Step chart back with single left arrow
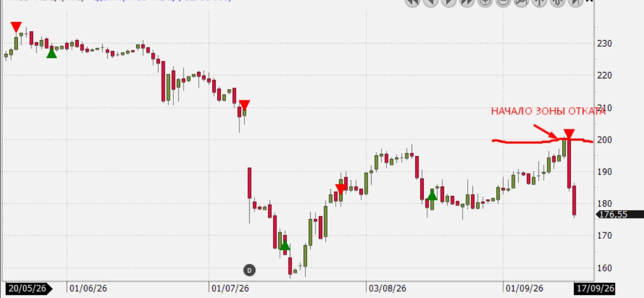 (431, 2)
